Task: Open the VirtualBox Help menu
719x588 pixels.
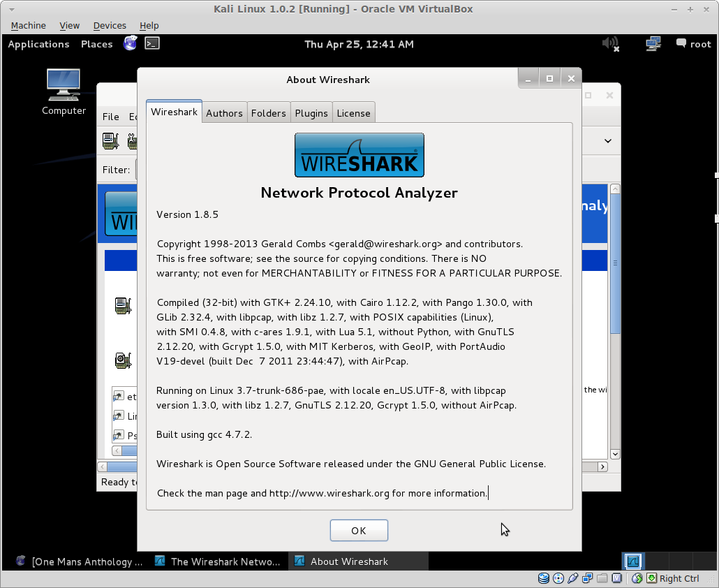Action: pos(149,26)
